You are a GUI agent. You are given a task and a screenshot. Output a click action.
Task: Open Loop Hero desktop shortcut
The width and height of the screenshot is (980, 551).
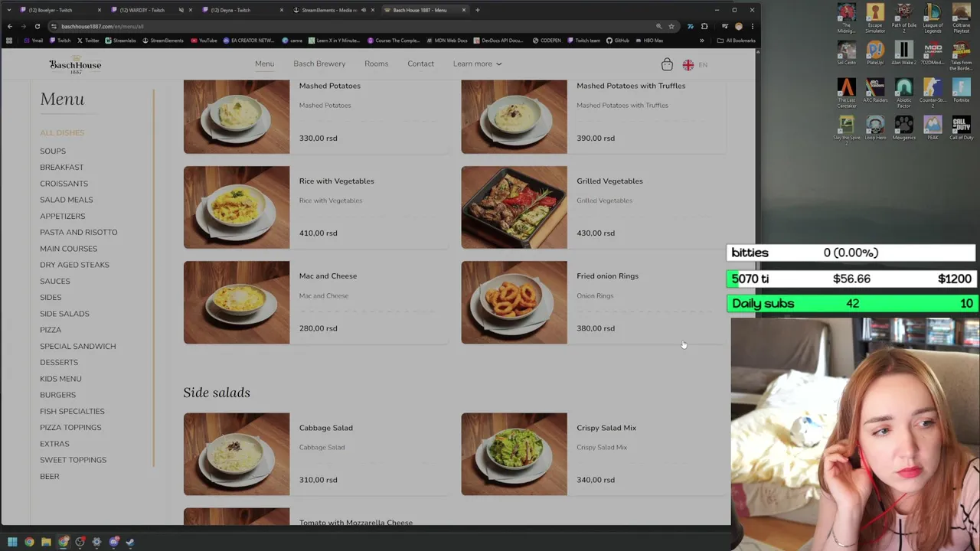pyautogui.click(x=875, y=128)
